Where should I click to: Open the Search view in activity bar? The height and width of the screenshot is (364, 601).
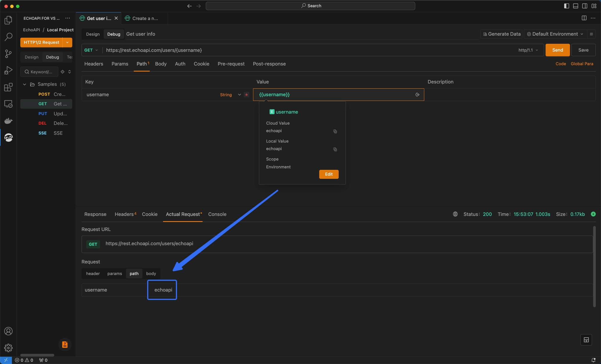[8, 37]
